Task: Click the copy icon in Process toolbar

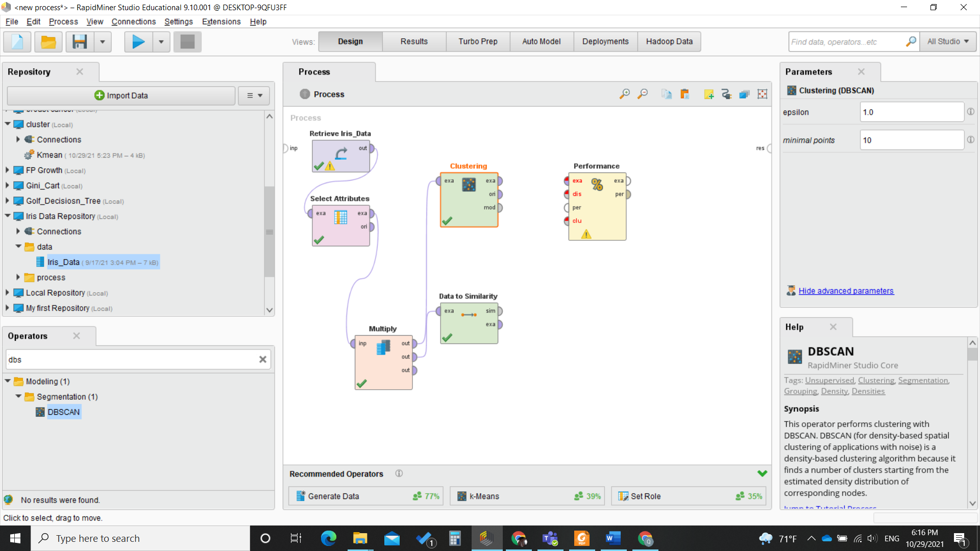Action: 666,94
